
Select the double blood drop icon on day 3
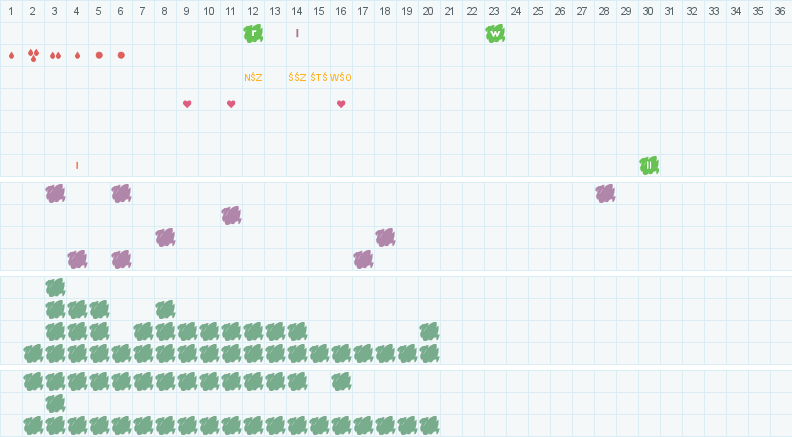tap(55, 55)
